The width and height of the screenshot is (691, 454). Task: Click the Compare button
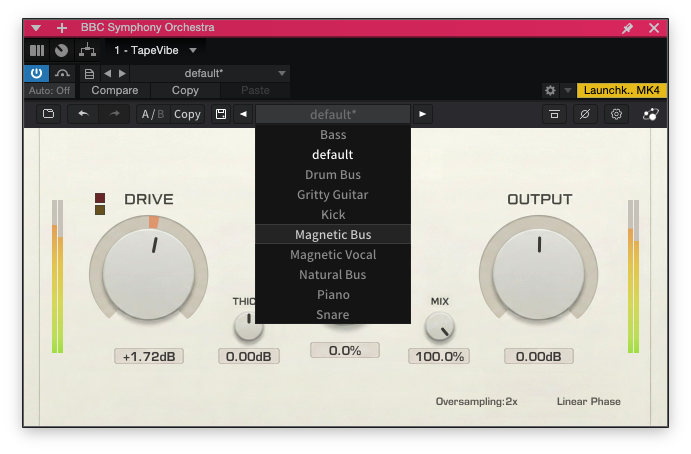pyautogui.click(x=115, y=90)
